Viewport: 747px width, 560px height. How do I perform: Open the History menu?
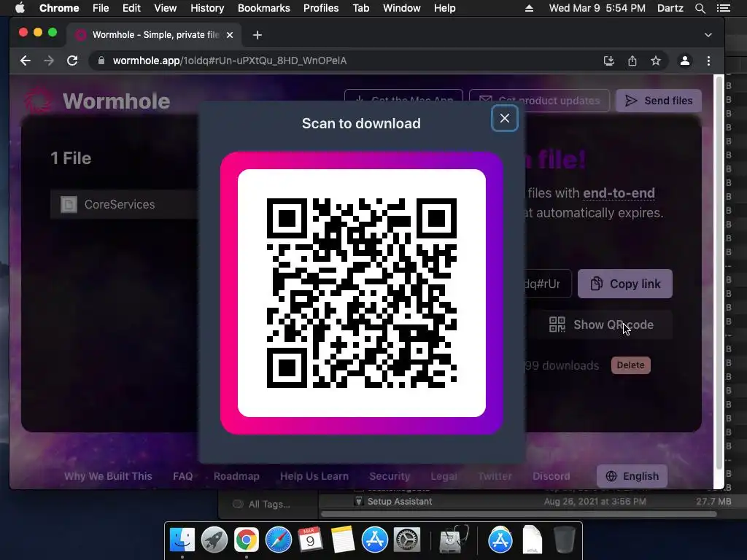coord(207,8)
